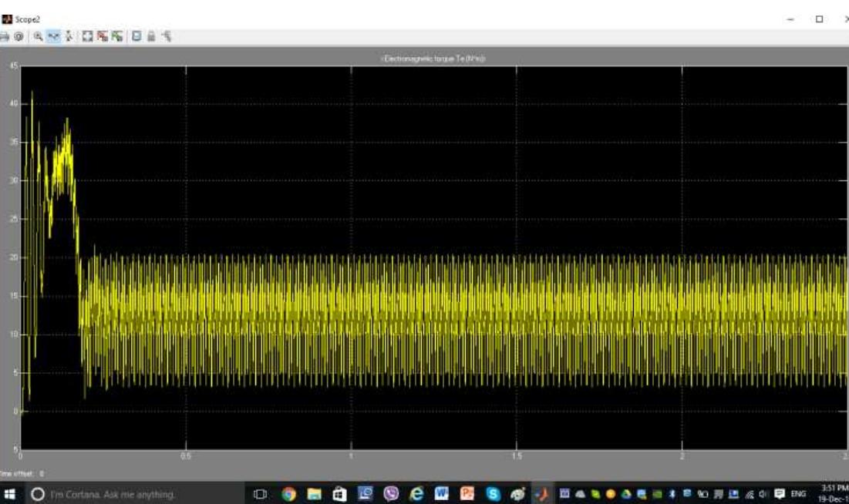Restore saved axes settings
849x504 pixels.
[116, 35]
